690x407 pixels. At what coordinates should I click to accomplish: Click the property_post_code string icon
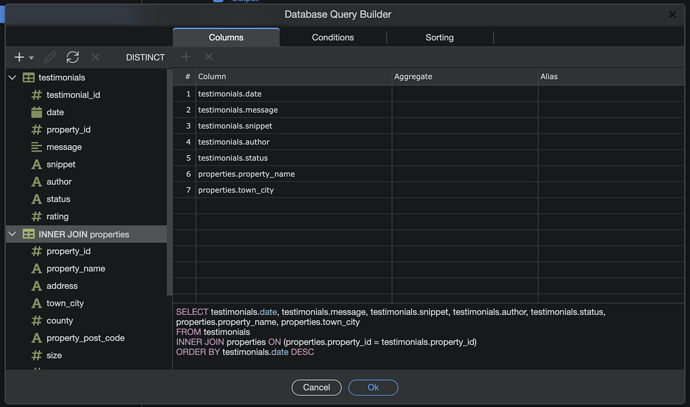(37, 338)
